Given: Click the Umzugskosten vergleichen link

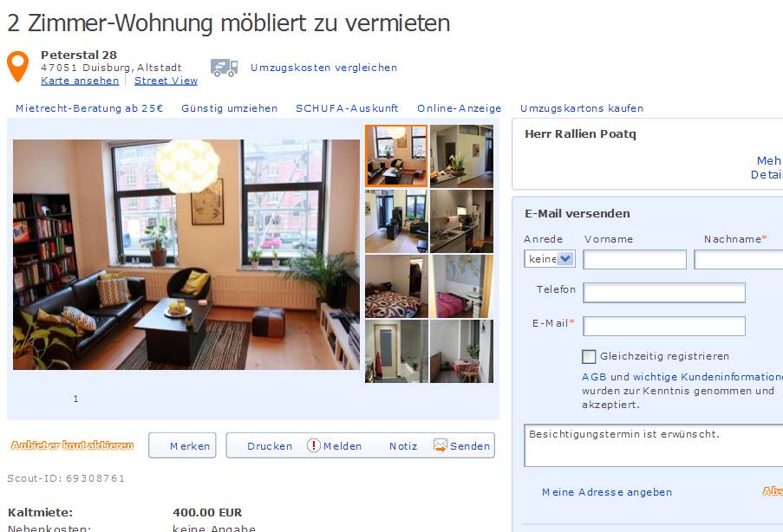Looking at the screenshot, I should 324,68.
